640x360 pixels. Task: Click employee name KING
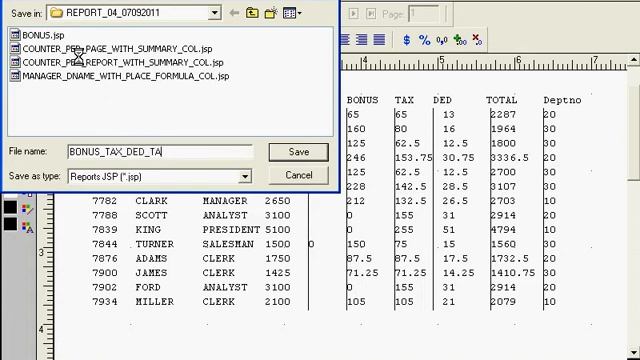click(148, 229)
